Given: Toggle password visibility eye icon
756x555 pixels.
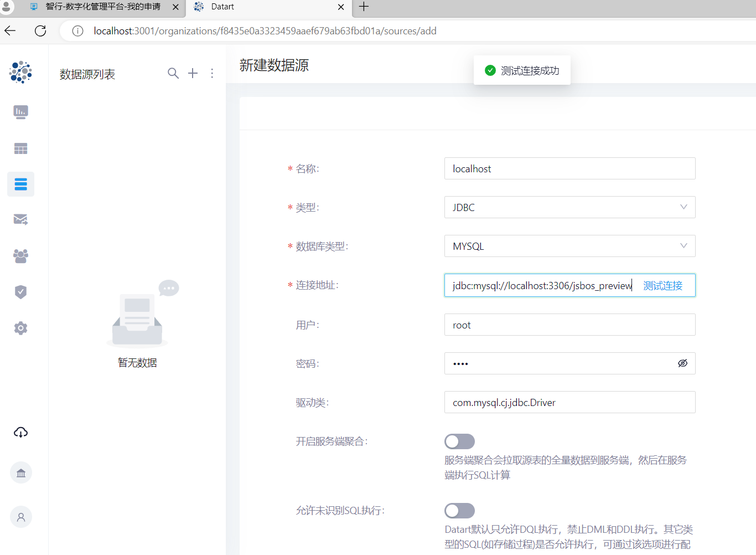Looking at the screenshot, I should click(682, 363).
